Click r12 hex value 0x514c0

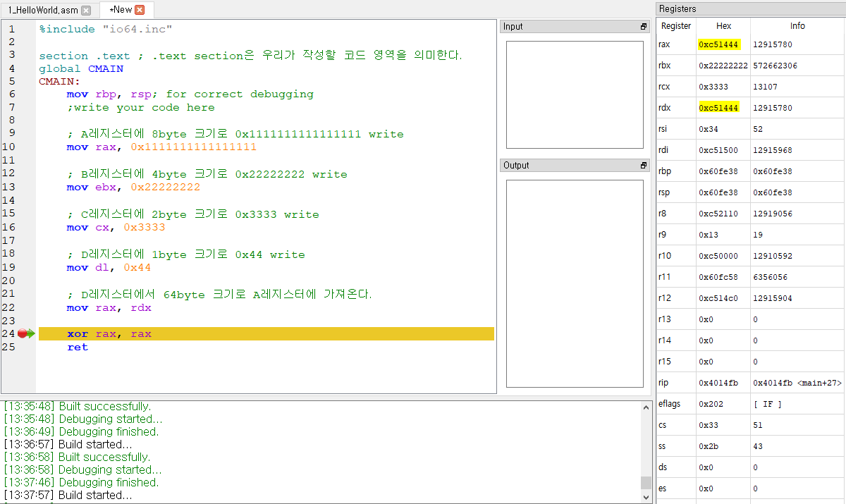coord(718,298)
